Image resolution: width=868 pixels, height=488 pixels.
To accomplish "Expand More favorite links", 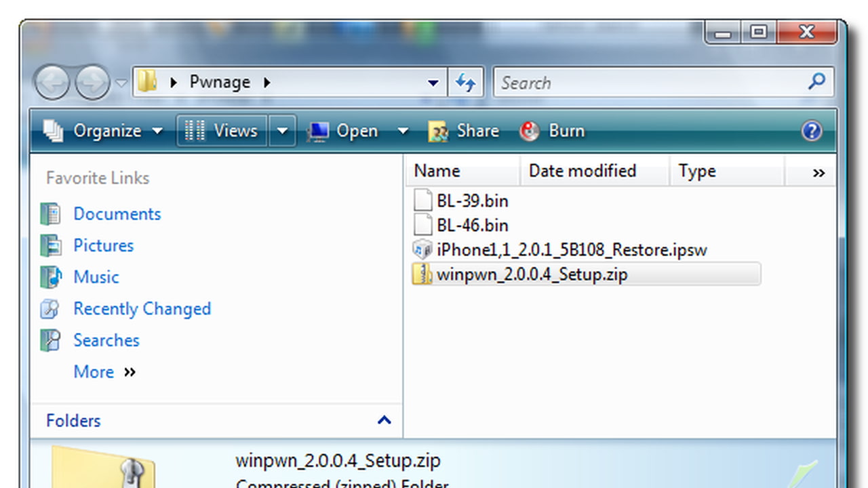I will [x=104, y=371].
